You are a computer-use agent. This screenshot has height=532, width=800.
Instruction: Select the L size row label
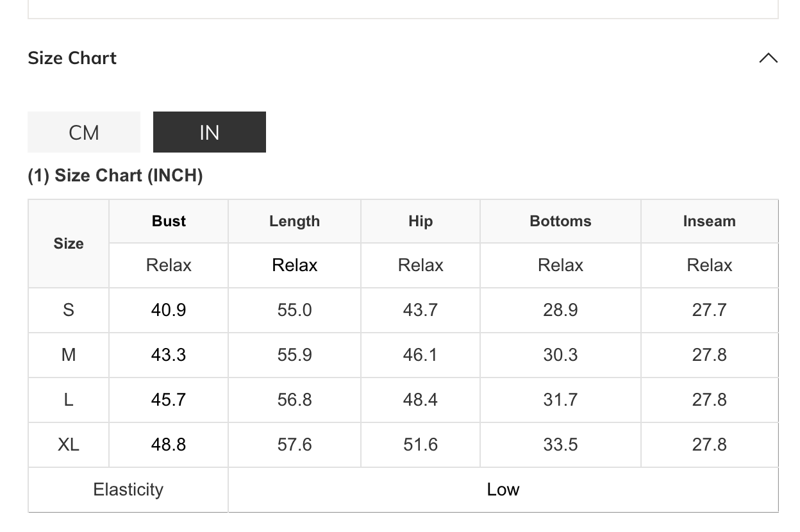tap(69, 400)
